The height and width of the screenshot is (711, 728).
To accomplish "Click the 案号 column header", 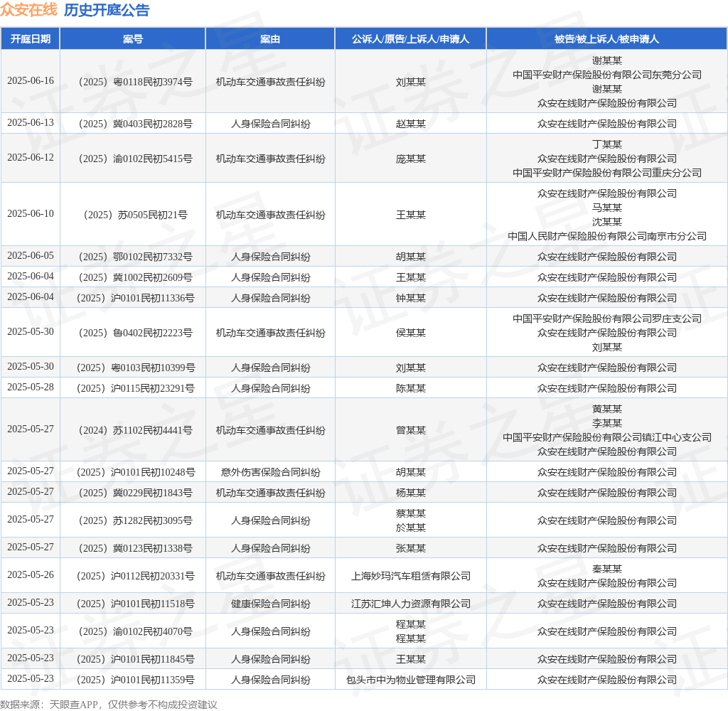I will coord(133,39).
